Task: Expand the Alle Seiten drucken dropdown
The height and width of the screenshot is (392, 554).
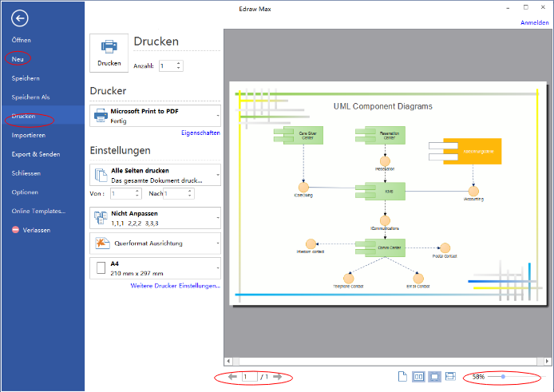Action: pos(155,175)
